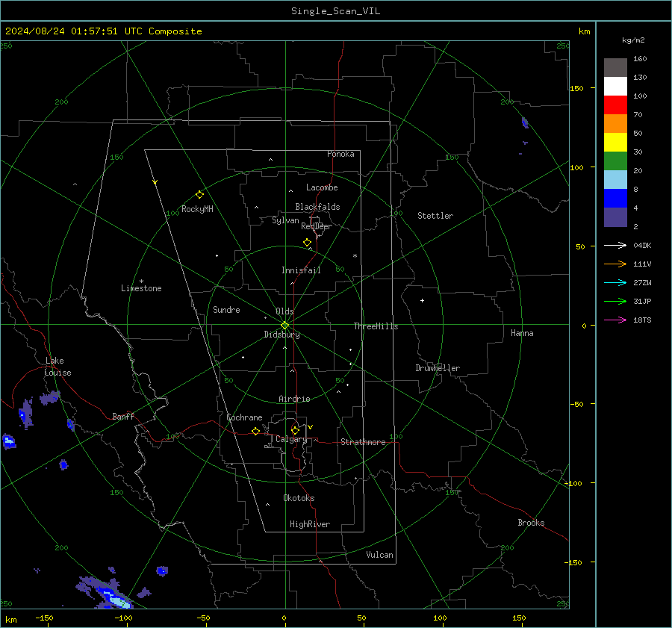Click the orange 111V arrow in legend
672x628 pixels.
tap(615, 264)
